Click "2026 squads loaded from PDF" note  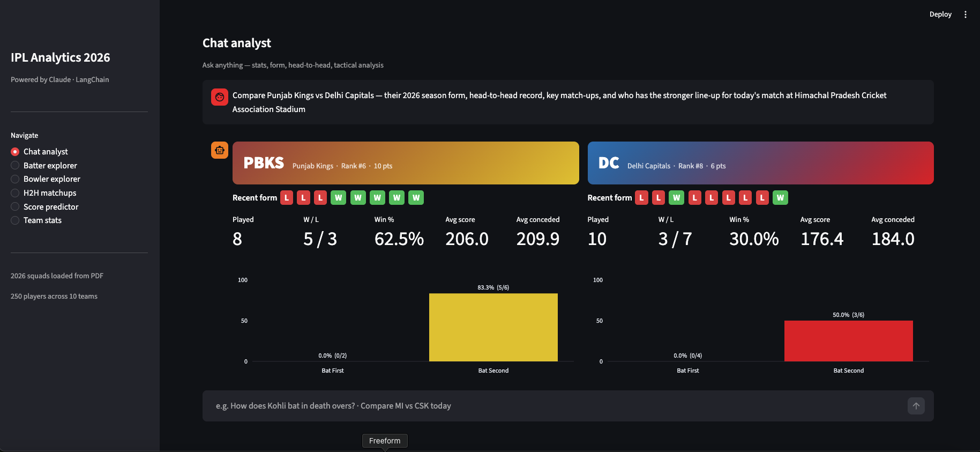click(57, 276)
